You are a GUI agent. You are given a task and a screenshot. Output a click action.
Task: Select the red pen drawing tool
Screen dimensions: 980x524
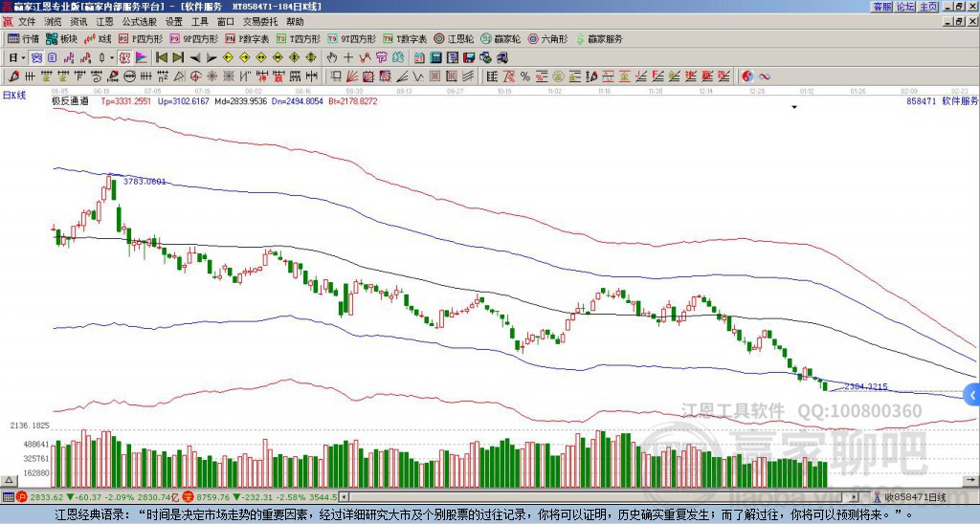click(12, 76)
